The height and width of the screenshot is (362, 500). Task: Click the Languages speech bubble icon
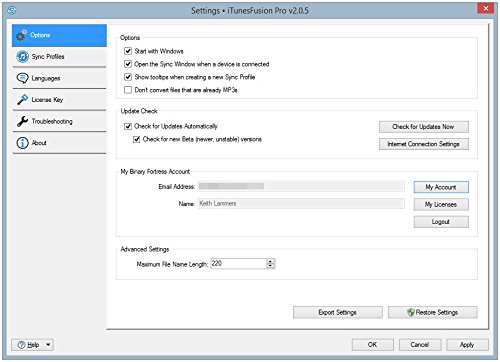pyautogui.click(x=22, y=78)
